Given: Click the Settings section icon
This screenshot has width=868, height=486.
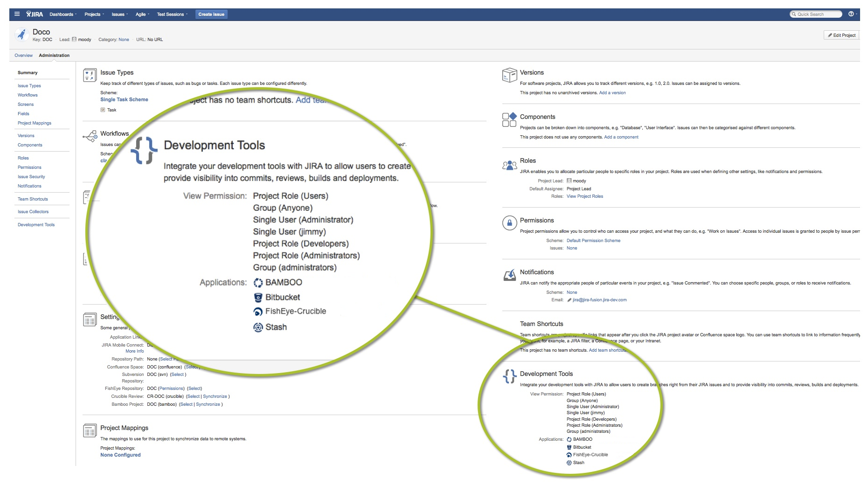Looking at the screenshot, I should [90, 320].
